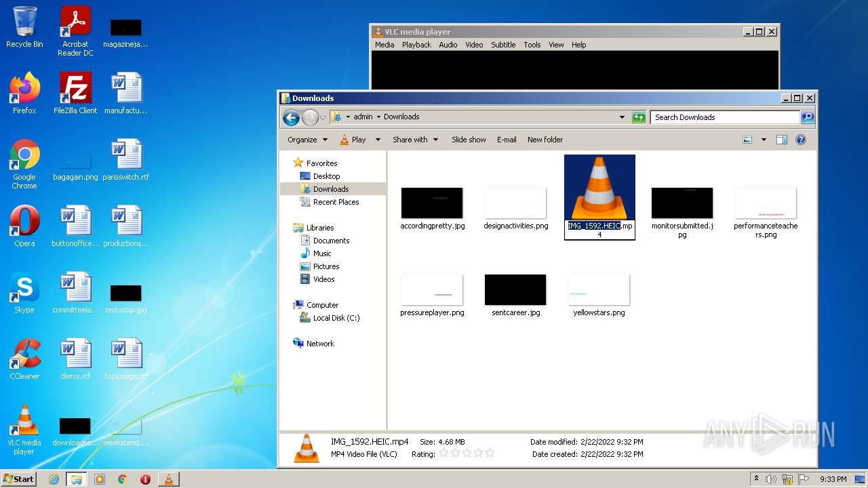Open VLC Media menu

384,45
